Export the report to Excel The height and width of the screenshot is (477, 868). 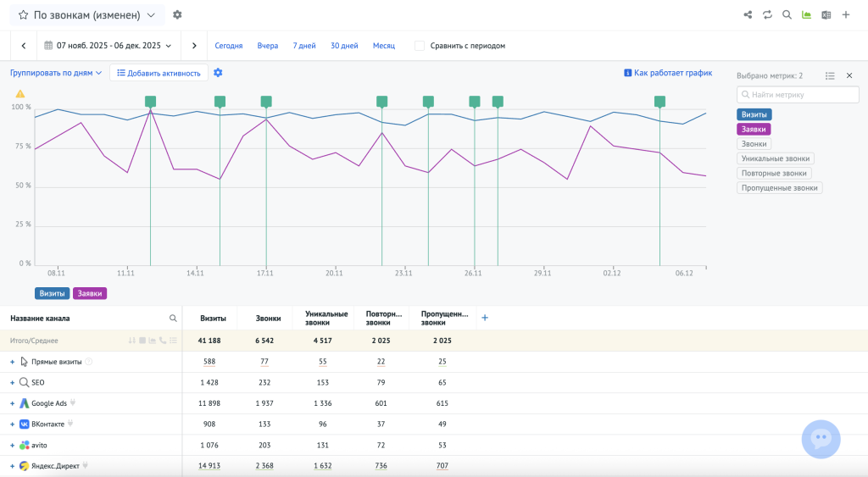[x=826, y=15]
